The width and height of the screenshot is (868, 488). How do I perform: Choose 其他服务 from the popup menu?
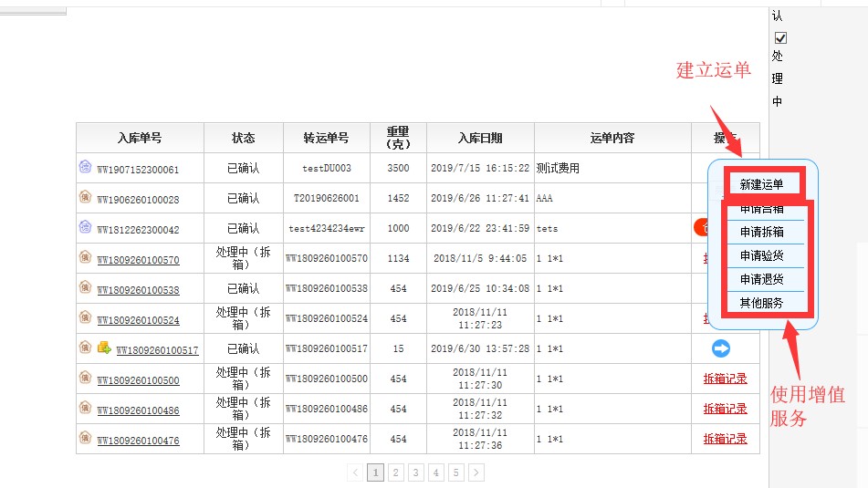click(x=762, y=303)
